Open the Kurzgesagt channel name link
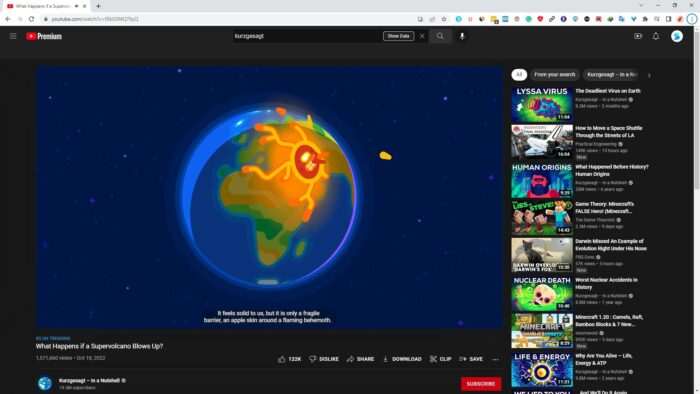 click(89, 381)
